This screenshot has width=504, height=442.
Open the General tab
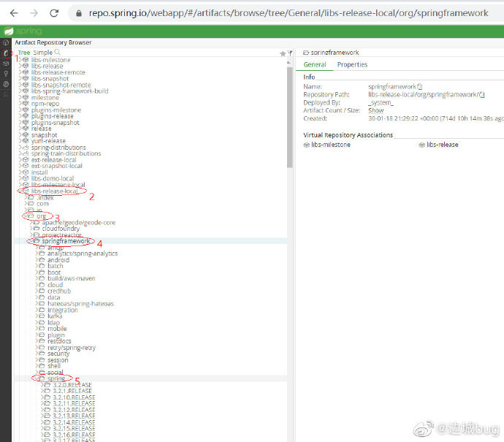315,64
